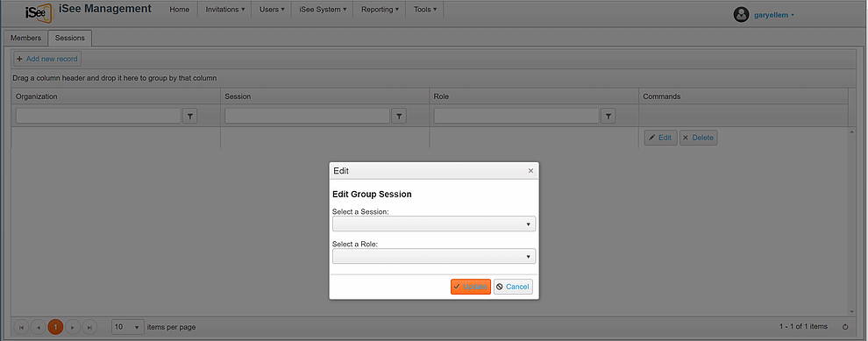Click the Organization filter text field
Screen dimensions: 868x341
click(x=98, y=116)
